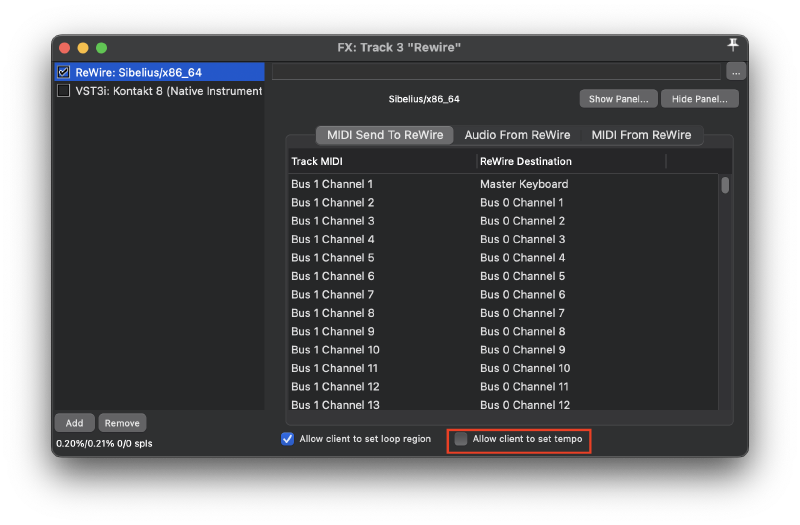This screenshot has height=525, width=800.
Task: Click destination Bus 0 Channel 1
Action: point(521,203)
